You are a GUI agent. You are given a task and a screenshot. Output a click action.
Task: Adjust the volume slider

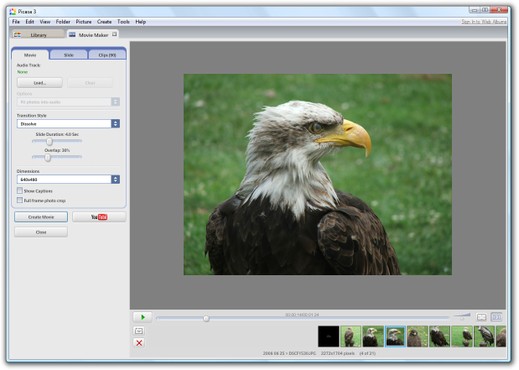[462, 316]
